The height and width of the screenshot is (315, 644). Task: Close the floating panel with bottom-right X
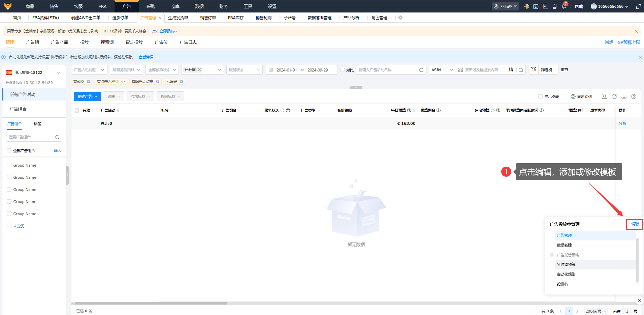pos(639,300)
